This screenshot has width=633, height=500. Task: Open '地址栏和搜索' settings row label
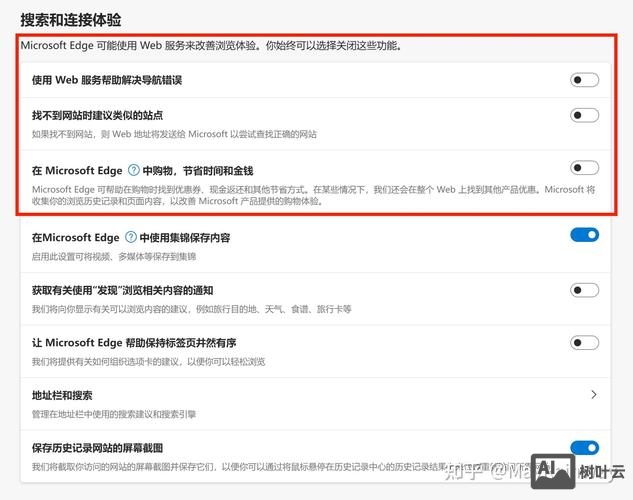pos(62,395)
